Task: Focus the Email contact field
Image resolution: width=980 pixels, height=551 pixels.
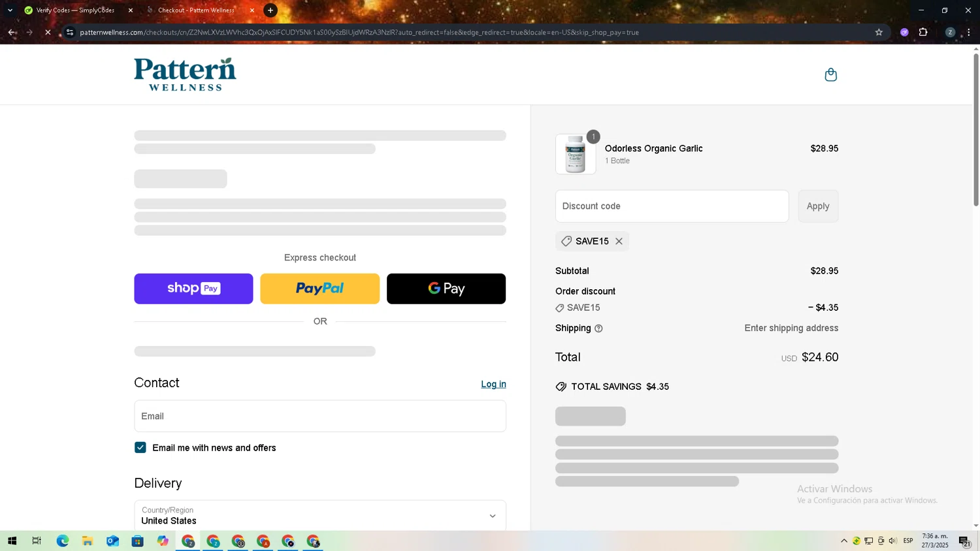Action: point(320,416)
